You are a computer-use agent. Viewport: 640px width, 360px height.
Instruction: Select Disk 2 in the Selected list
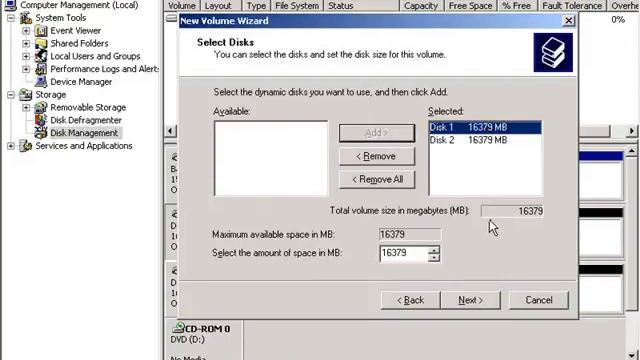485,140
